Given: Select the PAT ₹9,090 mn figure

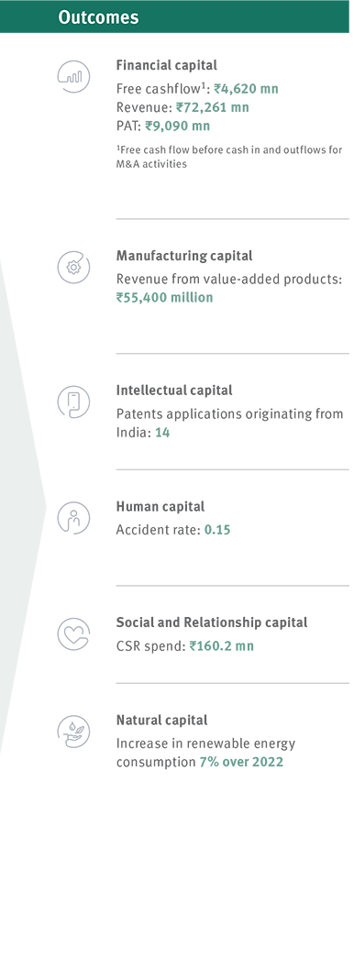Looking at the screenshot, I should (178, 127).
